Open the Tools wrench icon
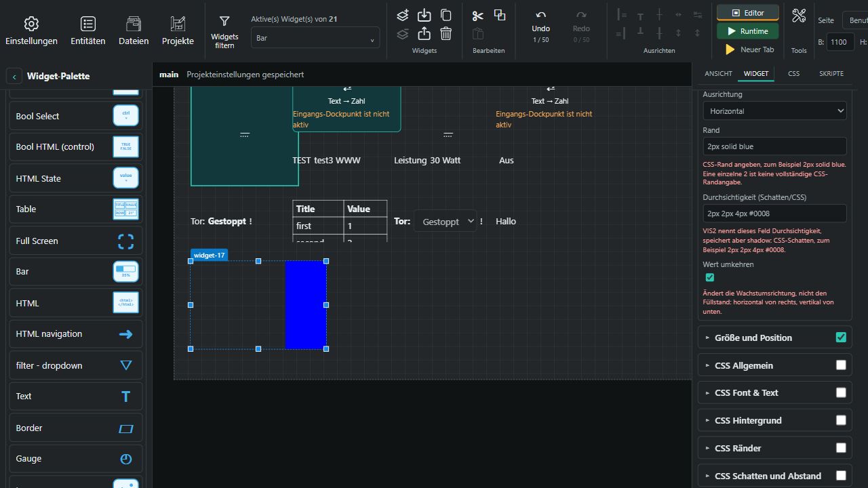 (799, 16)
